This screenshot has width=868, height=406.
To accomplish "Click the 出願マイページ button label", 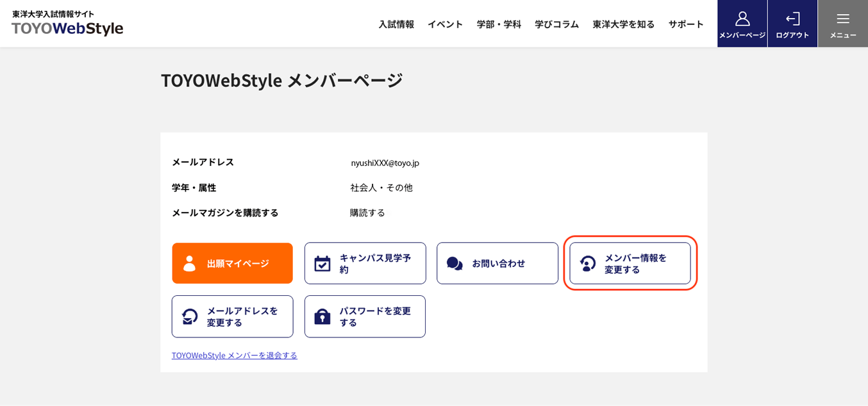I will coord(238,263).
